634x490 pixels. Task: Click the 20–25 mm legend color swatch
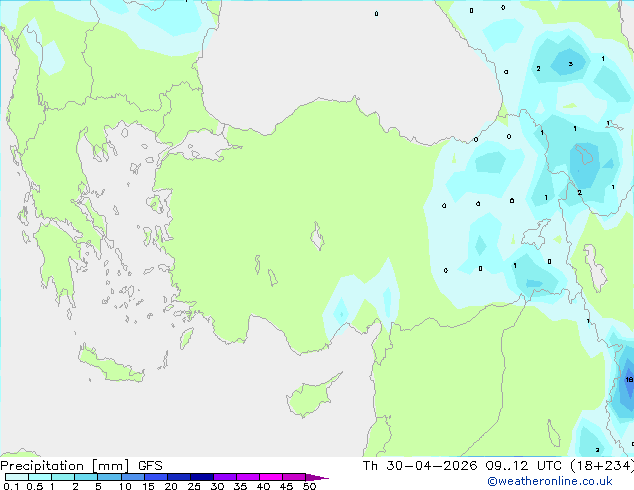pyautogui.click(x=178, y=477)
